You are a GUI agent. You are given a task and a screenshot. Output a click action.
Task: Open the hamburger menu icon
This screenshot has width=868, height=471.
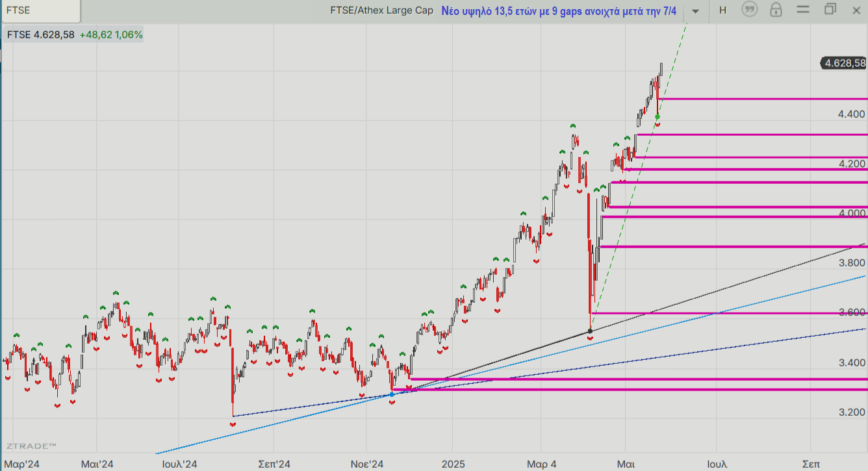pyautogui.click(x=803, y=9)
